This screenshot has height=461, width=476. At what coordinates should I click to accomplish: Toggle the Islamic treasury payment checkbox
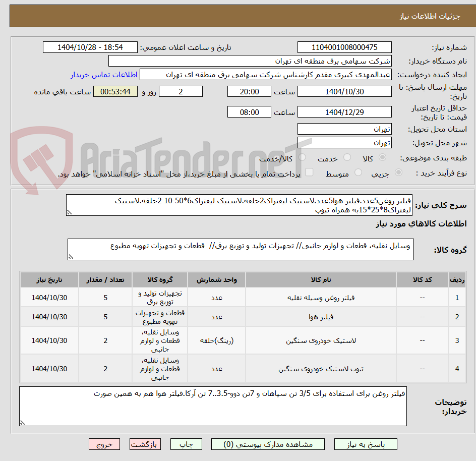click(309, 172)
